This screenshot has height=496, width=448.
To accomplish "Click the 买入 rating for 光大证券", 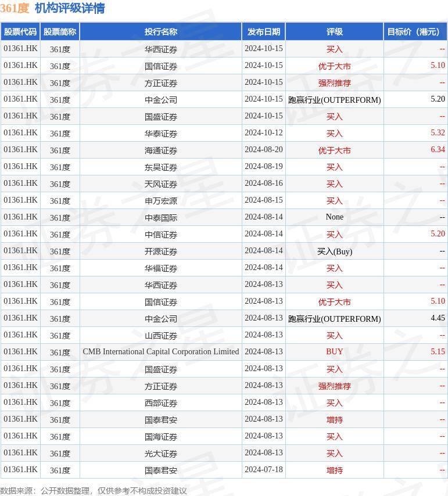I will (x=335, y=453).
